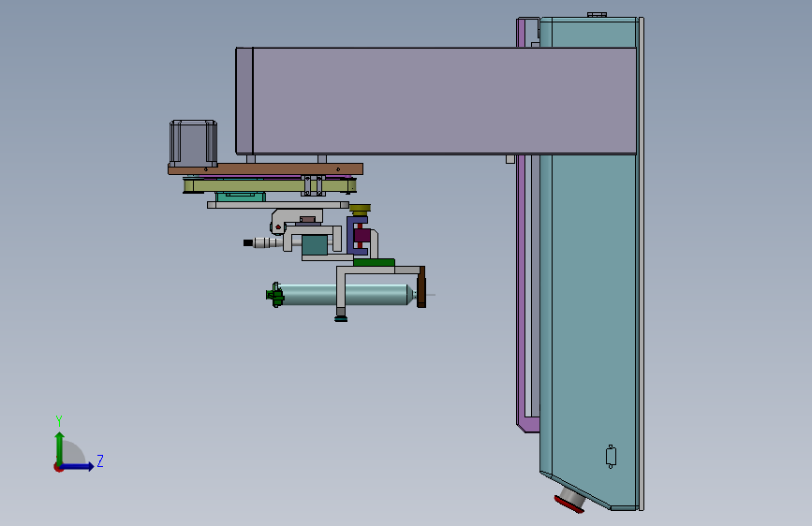Select the large gray-purple horizontal beam
The width and height of the screenshot is (812, 526).
pyautogui.click(x=436, y=101)
